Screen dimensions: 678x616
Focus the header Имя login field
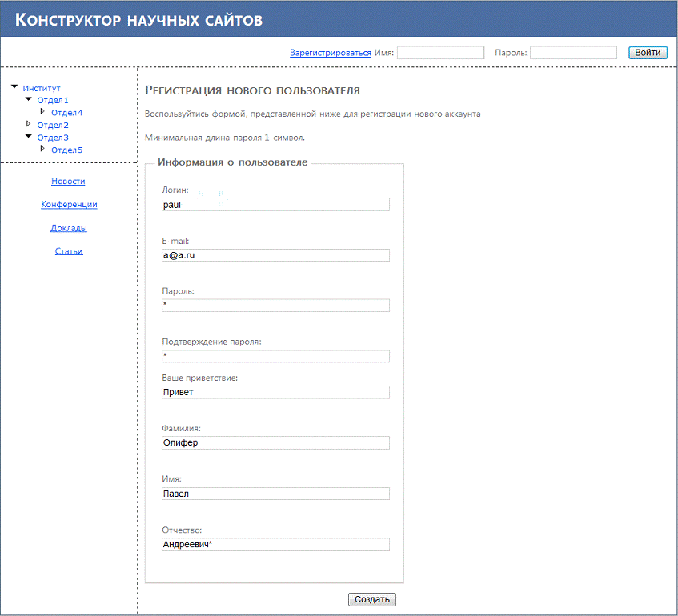440,53
